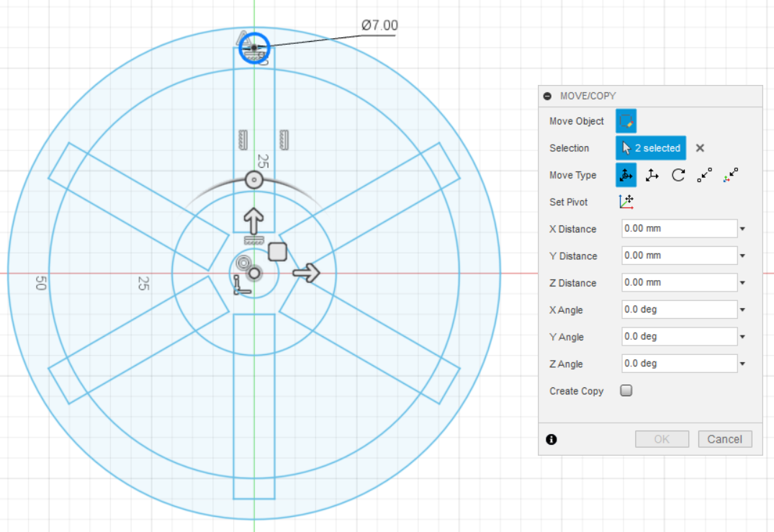Viewport: 774px width, 532px height.
Task: Click the up arrow move manipulator
Action: pos(253,220)
